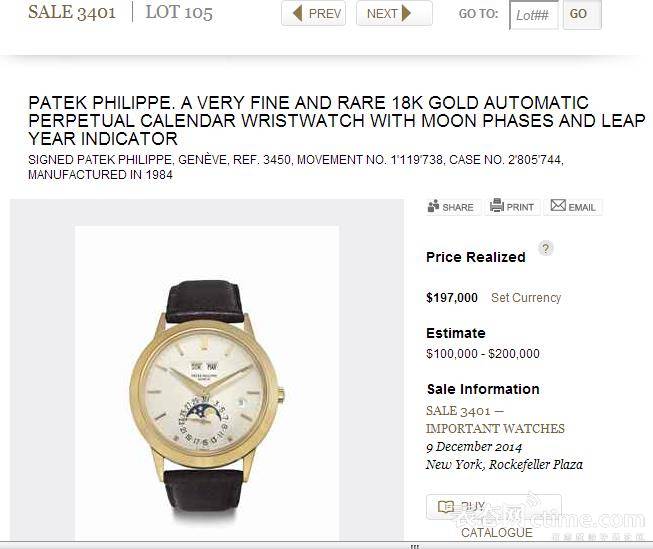Click the Share people icon
The width and height of the screenshot is (653, 549).
434,206
